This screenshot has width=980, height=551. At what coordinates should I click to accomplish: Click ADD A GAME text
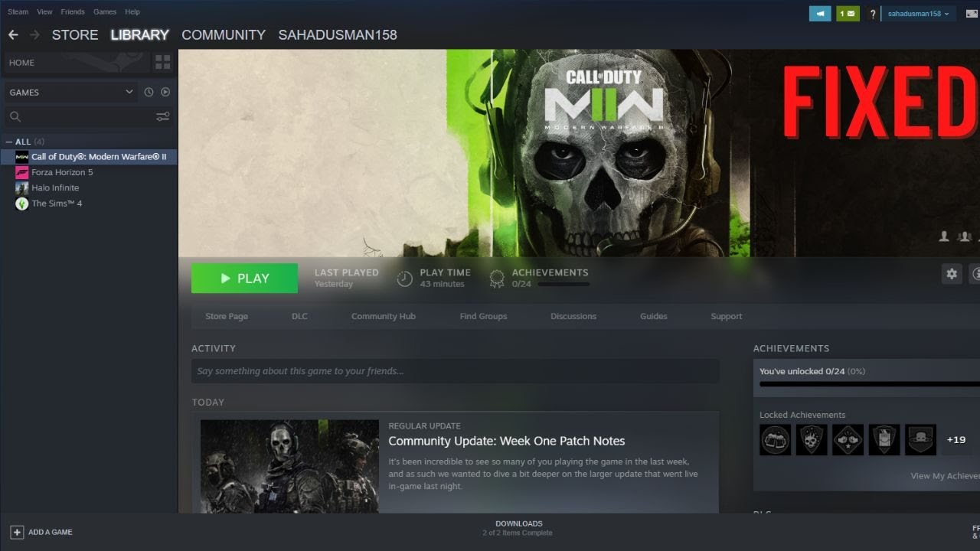51,532
